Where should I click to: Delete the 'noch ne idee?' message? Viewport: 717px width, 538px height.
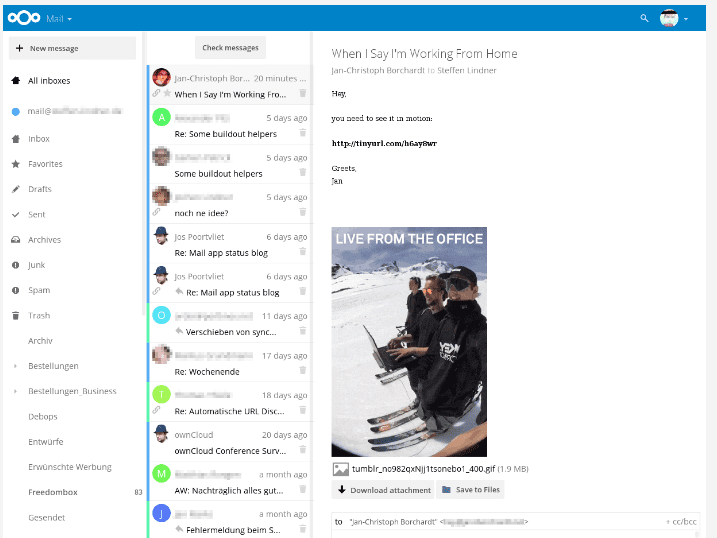303,212
